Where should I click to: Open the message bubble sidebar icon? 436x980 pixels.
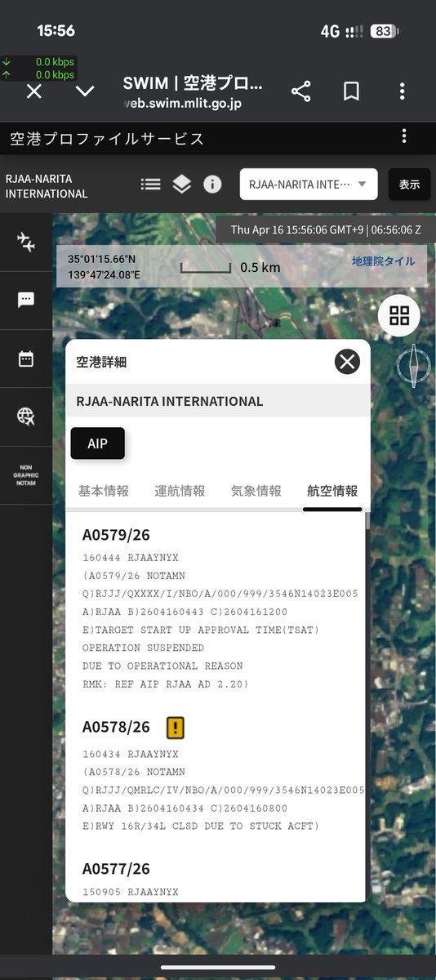click(x=26, y=300)
